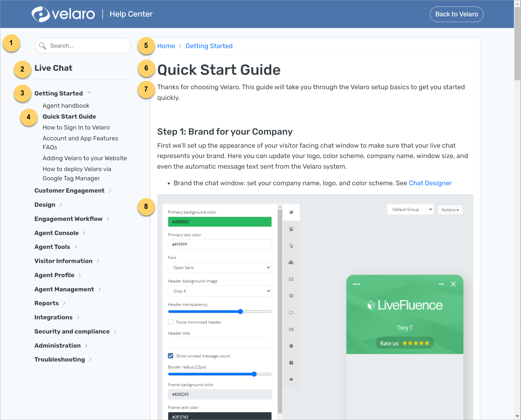Open Agent handbook in the sidebar
Screen dimensions: 521x420
pos(66,106)
